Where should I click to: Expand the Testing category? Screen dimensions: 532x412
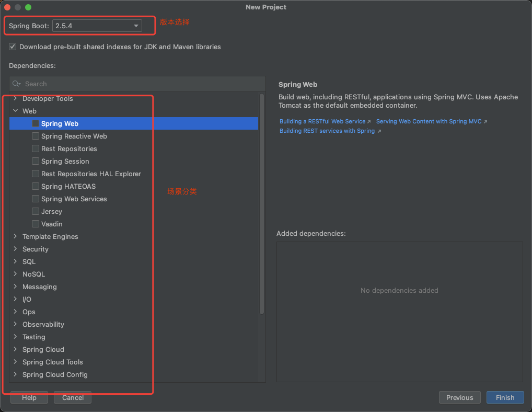coord(15,337)
